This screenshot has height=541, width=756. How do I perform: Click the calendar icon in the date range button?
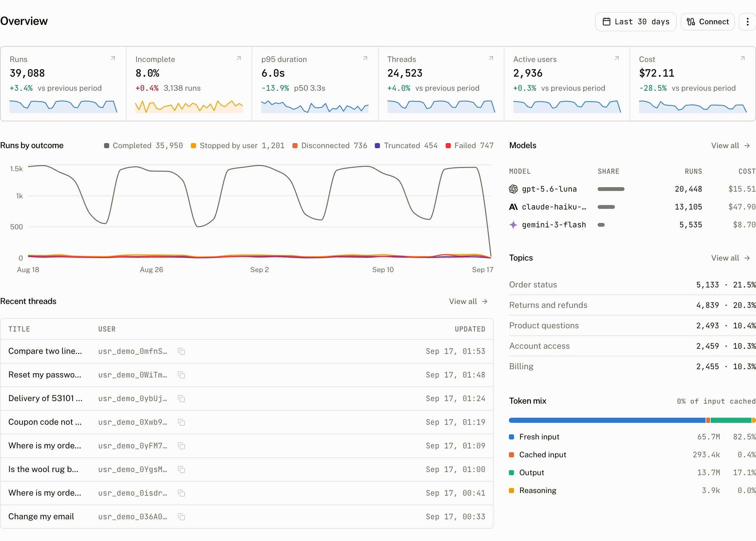pyautogui.click(x=607, y=22)
